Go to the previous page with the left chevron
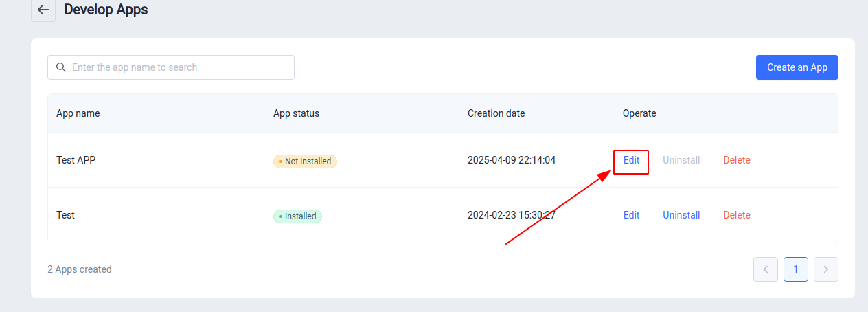 (765, 269)
